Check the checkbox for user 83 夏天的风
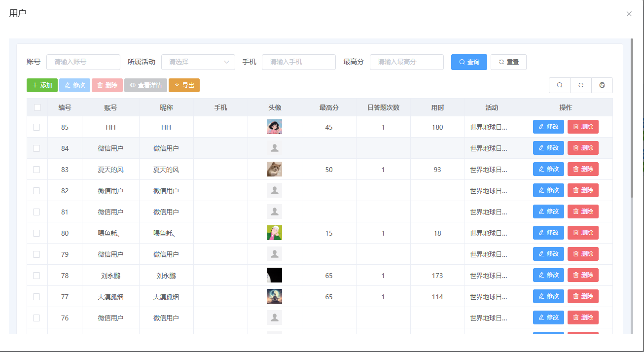Image resolution: width=644 pixels, height=352 pixels. (x=37, y=169)
